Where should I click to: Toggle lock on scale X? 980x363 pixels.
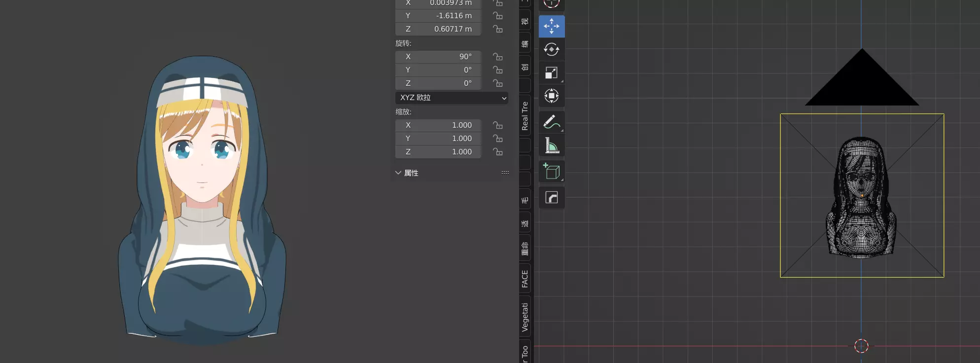point(498,125)
